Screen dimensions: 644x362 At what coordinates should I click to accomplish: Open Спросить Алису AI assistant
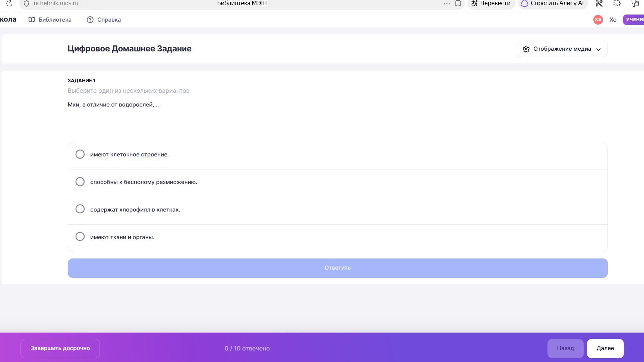[x=553, y=3]
